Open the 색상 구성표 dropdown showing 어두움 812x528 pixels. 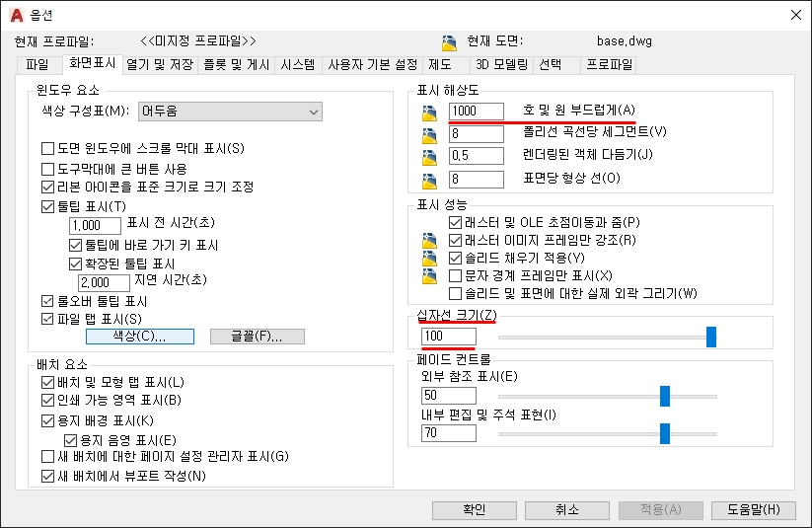coord(230,112)
